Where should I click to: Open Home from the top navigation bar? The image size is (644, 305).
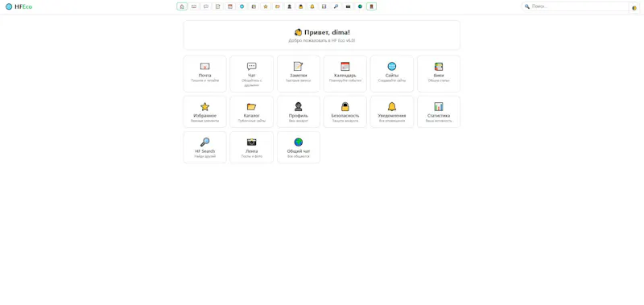pyautogui.click(x=182, y=6)
